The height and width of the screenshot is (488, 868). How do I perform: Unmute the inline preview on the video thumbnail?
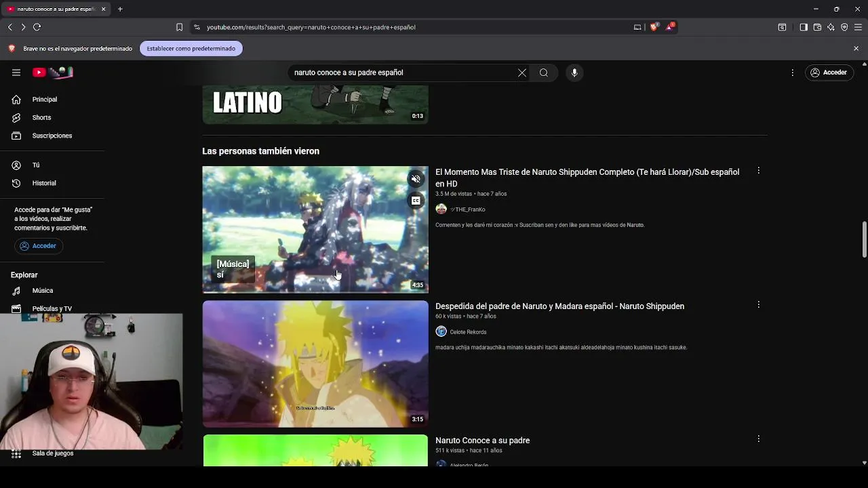(x=416, y=179)
